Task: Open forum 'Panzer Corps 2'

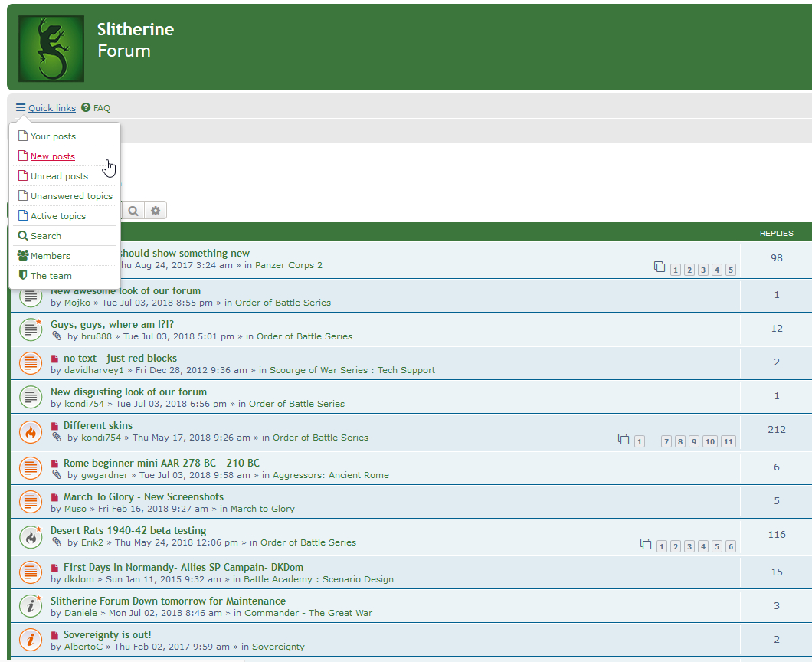Action: pyautogui.click(x=289, y=265)
